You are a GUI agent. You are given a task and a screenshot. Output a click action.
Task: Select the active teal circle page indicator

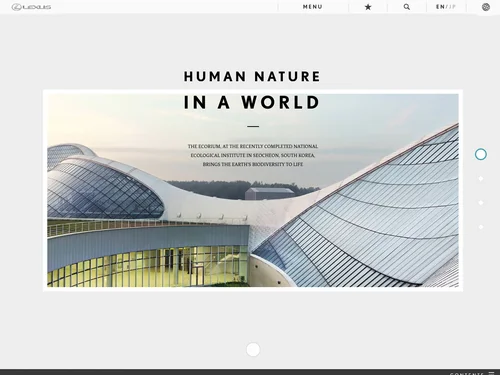[481, 154]
